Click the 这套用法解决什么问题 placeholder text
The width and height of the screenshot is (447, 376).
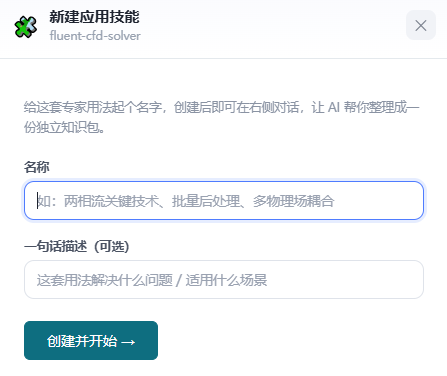[x=105, y=280]
